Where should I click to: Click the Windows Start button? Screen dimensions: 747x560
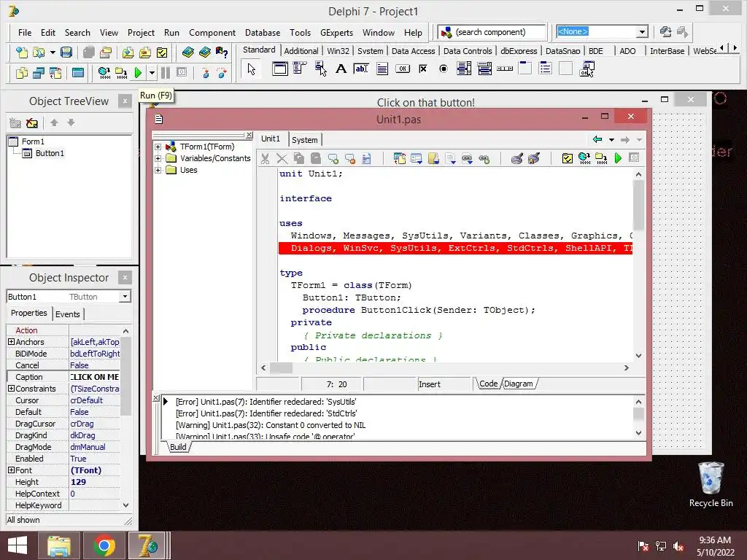pyautogui.click(x=18, y=545)
